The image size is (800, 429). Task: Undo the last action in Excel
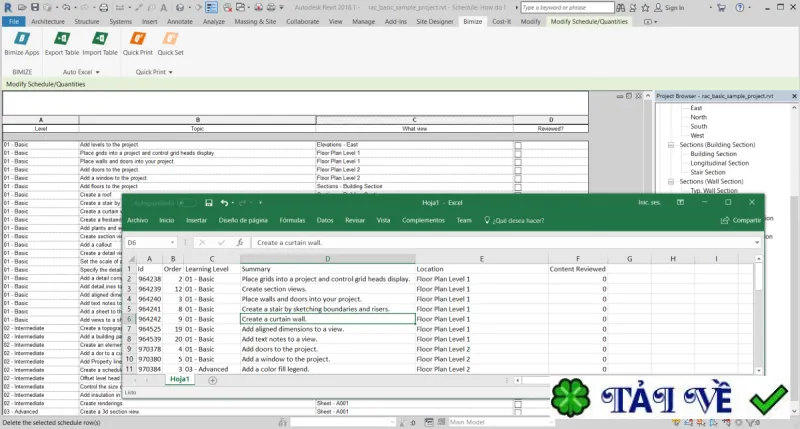[224, 203]
